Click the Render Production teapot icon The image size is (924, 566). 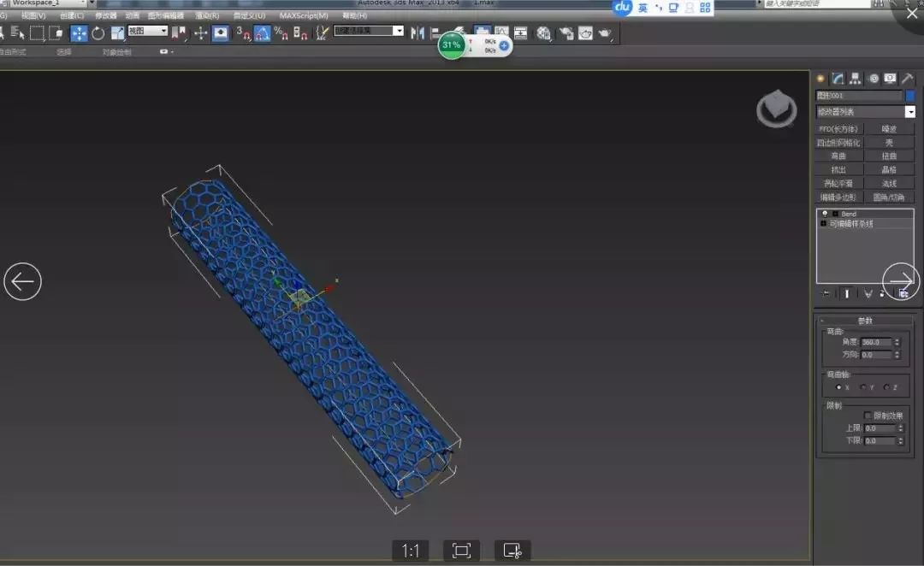pyautogui.click(x=605, y=33)
